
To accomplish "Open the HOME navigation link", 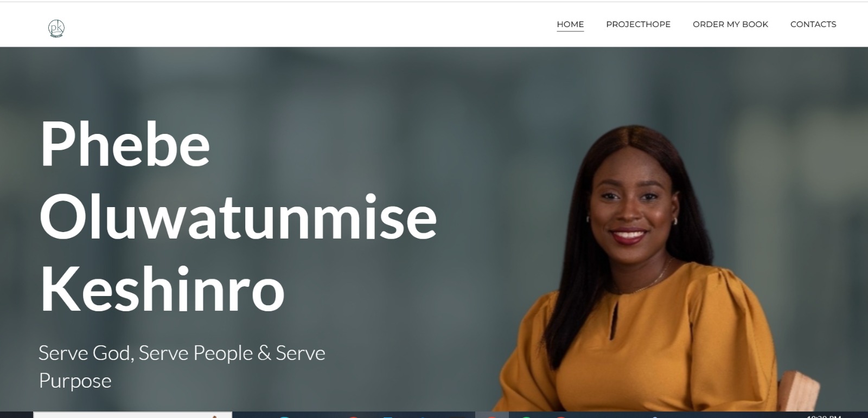I will pos(570,24).
